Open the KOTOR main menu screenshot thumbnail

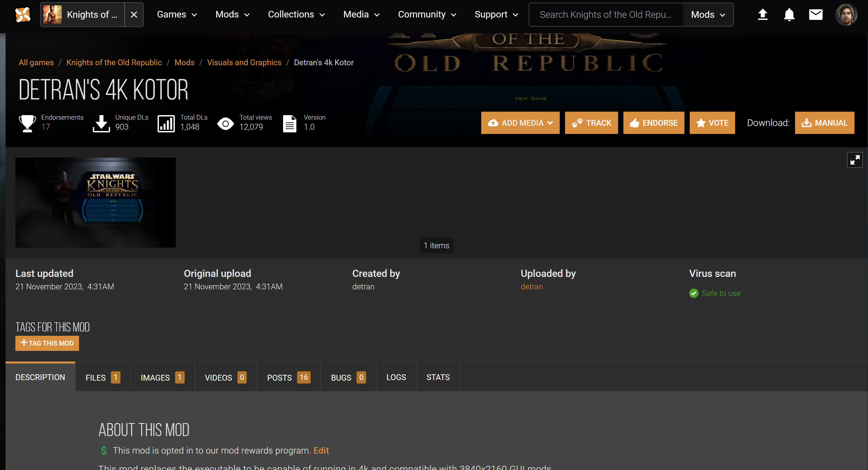pyautogui.click(x=95, y=202)
